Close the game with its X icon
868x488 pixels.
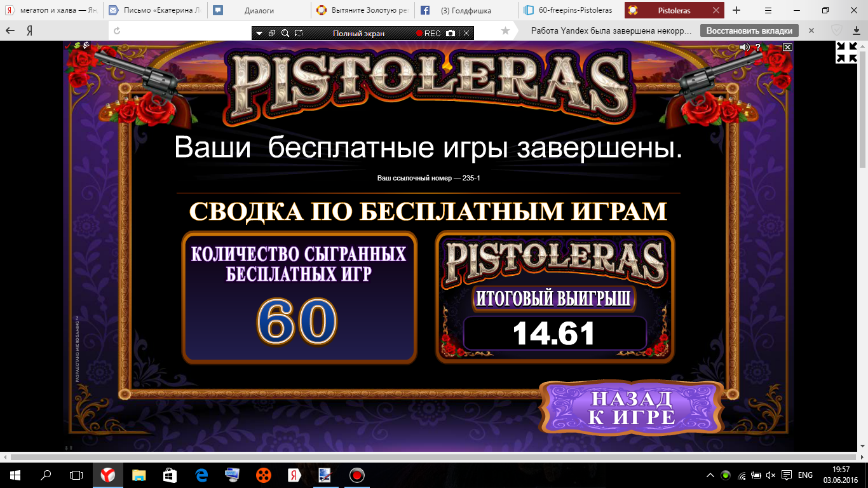point(787,47)
